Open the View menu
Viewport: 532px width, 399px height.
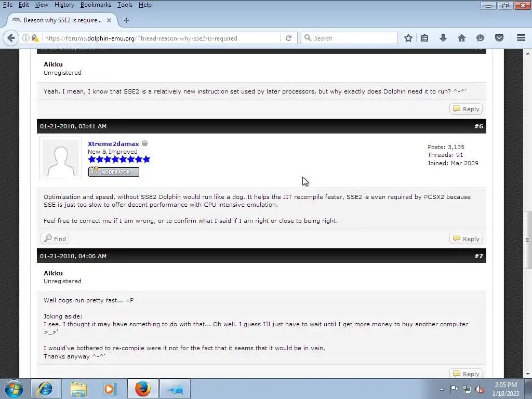point(42,5)
